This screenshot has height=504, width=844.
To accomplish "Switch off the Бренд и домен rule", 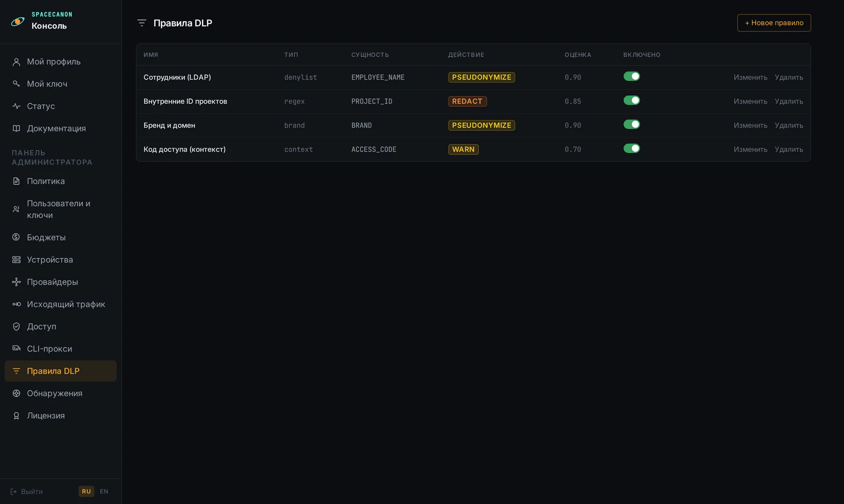I will [x=632, y=124].
